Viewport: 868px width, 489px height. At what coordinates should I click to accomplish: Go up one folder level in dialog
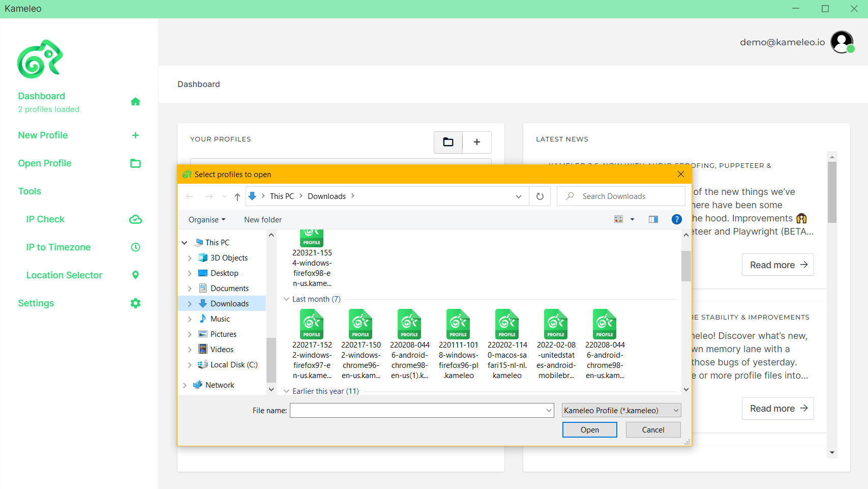tap(237, 196)
